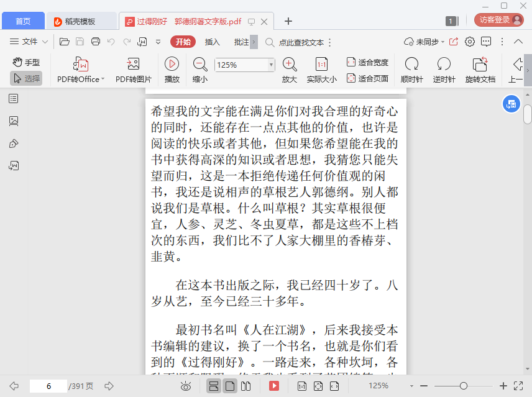Activate the select tool (选择)

click(26, 79)
